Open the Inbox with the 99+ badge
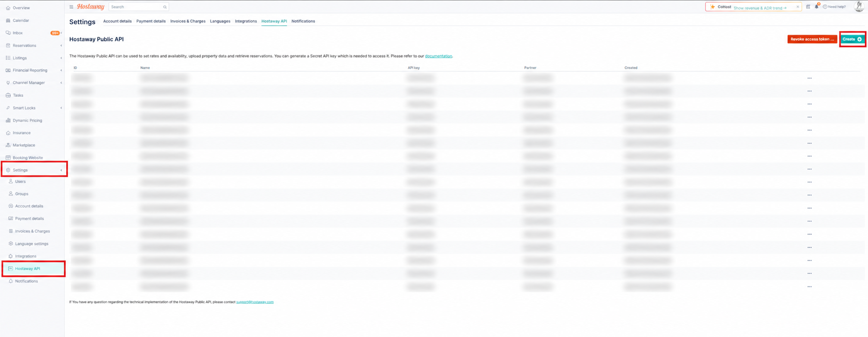This screenshot has width=868, height=337. pyautogui.click(x=33, y=33)
